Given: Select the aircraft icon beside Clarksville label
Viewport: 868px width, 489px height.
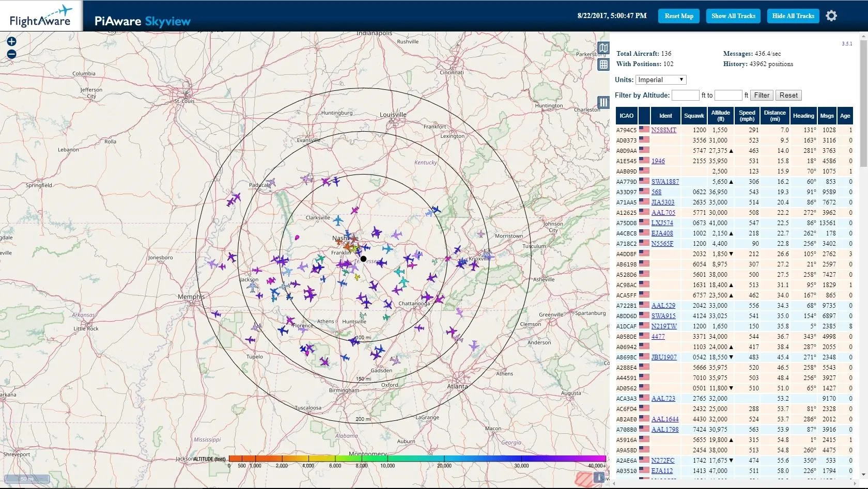Looking at the screenshot, I should pos(338,221).
